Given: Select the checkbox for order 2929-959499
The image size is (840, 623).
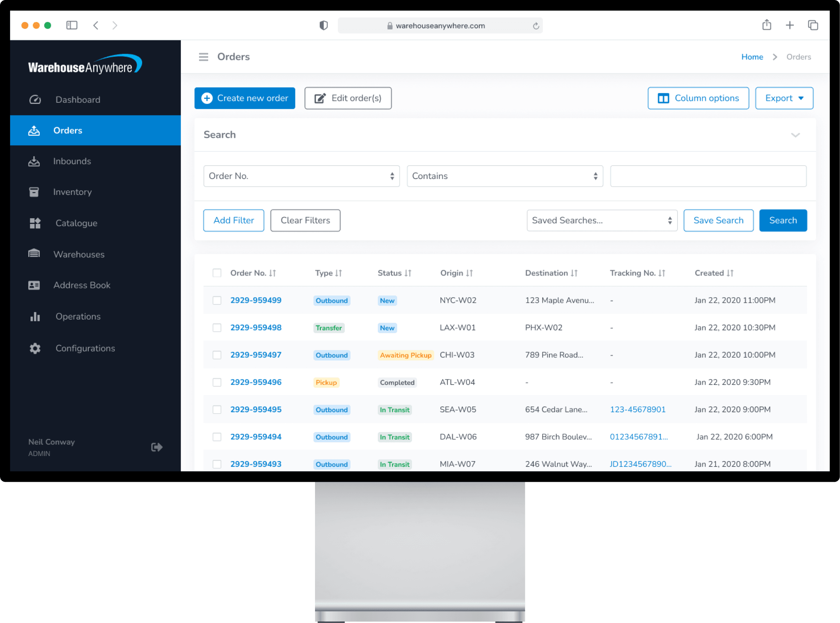Looking at the screenshot, I should point(217,300).
